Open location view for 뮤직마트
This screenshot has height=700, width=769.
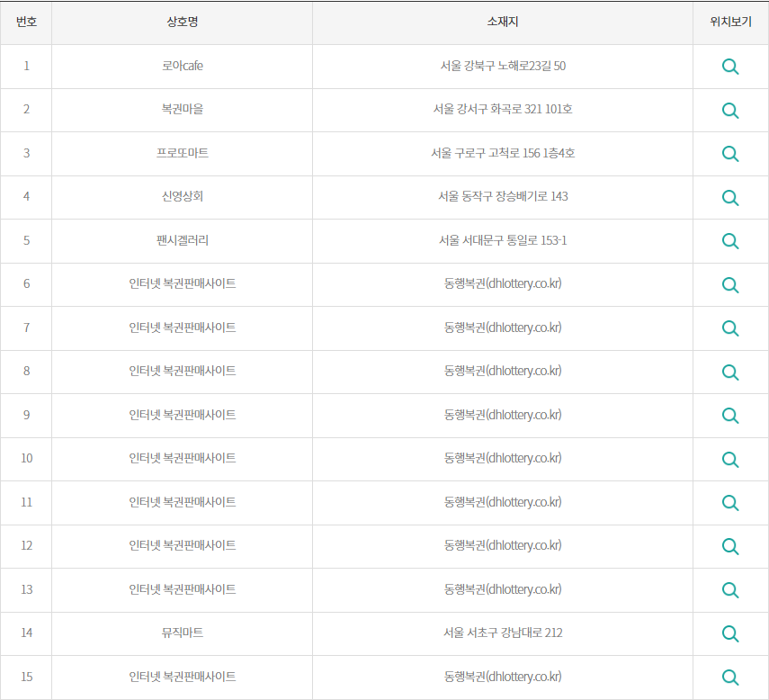pyautogui.click(x=729, y=633)
